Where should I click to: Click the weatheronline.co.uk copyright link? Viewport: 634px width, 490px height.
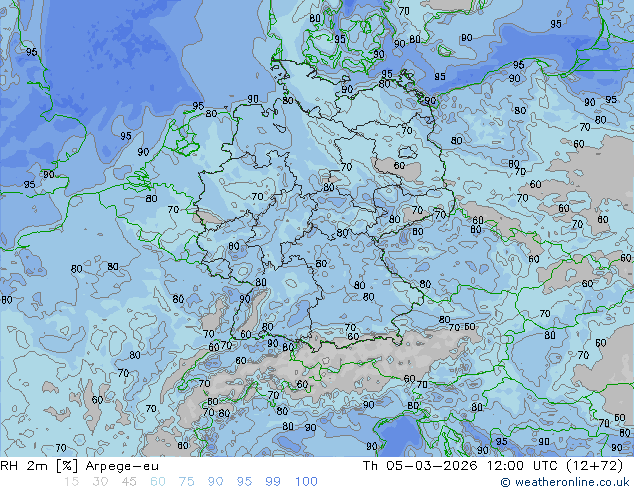point(565,482)
